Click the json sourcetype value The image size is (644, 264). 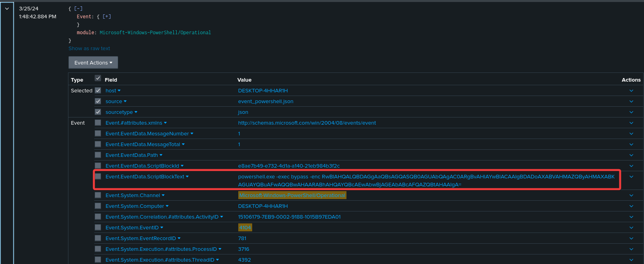coord(243,112)
